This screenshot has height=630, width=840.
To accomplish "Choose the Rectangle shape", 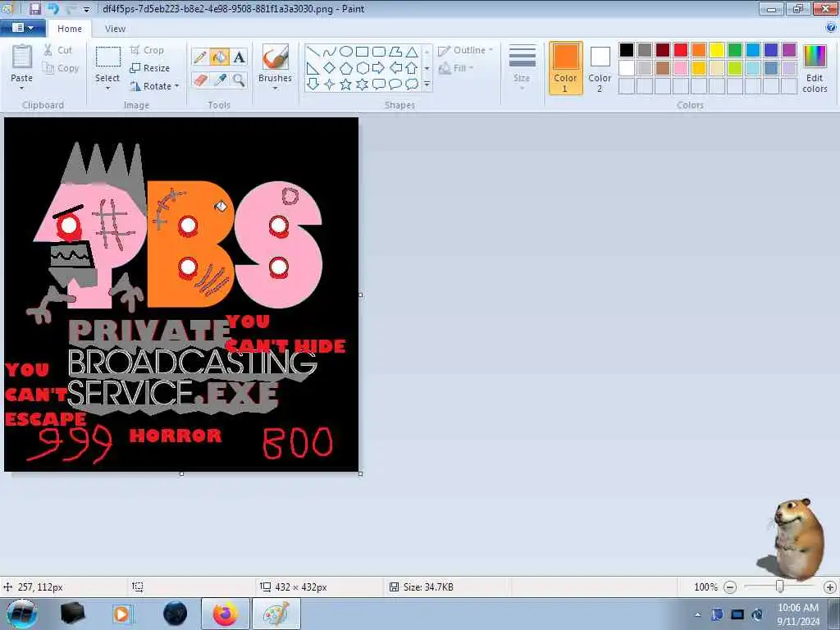I will tap(362, 52).
